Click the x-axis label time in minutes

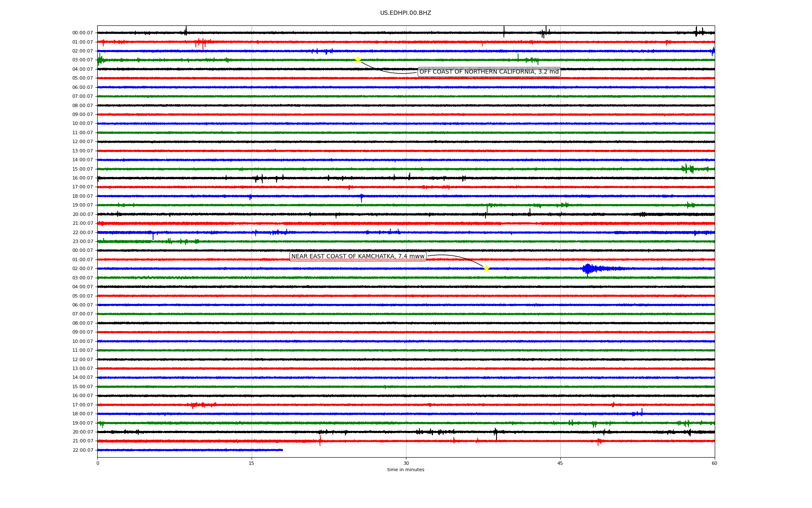405,469
